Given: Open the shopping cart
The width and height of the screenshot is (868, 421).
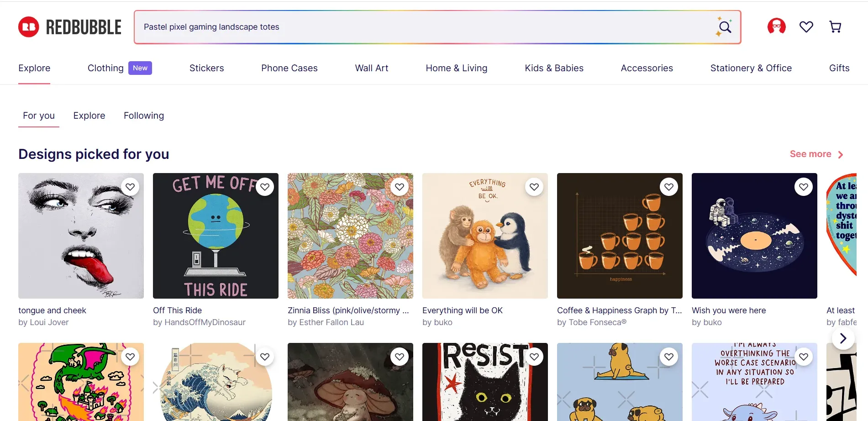Looking at the screenshot, I should point(835,26).
